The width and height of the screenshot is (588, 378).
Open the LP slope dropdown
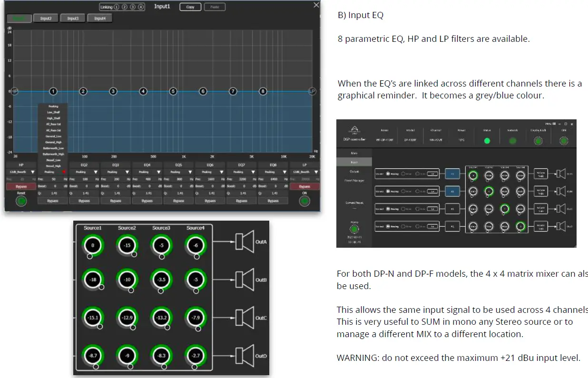(x=315, y=172)
